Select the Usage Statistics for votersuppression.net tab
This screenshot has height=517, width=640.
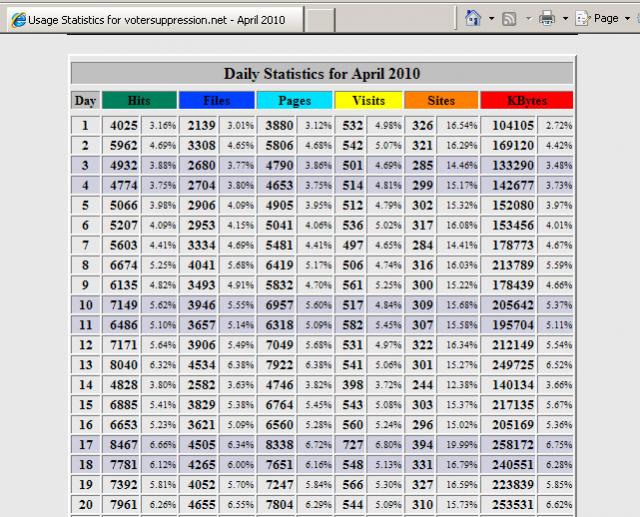coord(150,19)
